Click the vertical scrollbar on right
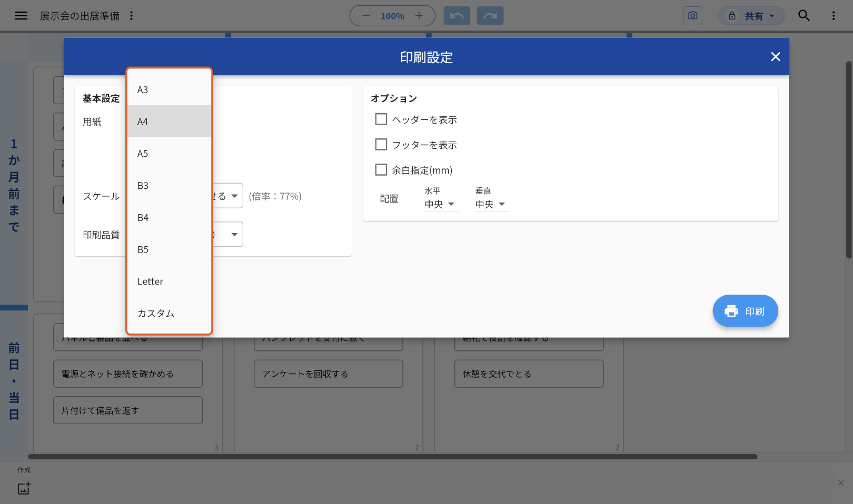 (x=849, y=160)
